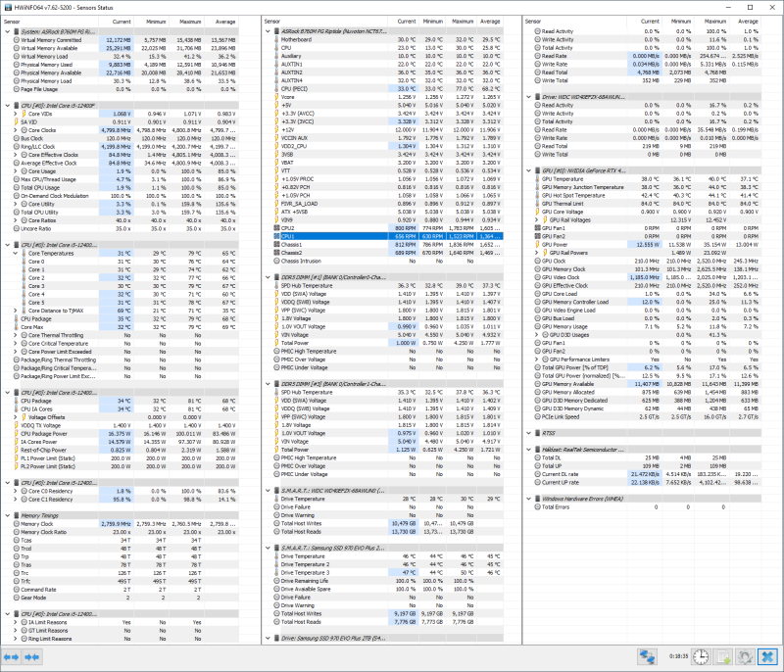Screen dimensions: 784x672
Task: Select the Uncore Ratio row
Action: point(124,229)
